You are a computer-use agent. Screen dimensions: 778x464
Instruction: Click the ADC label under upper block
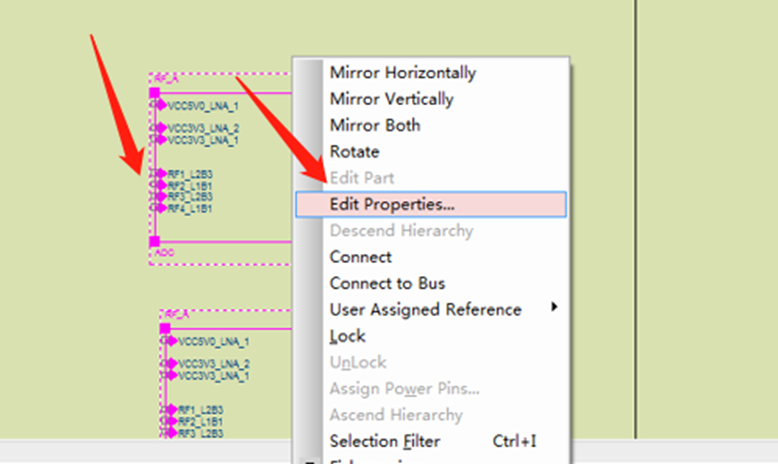coord(165,253)
